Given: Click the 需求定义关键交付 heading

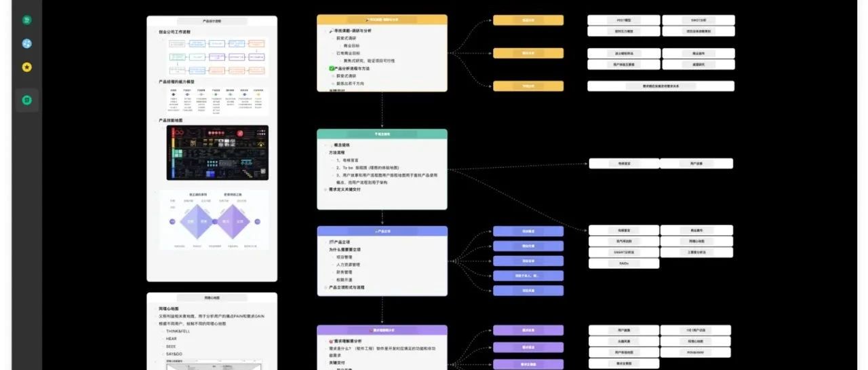Looking at the screenshot, I should (344, 189).
